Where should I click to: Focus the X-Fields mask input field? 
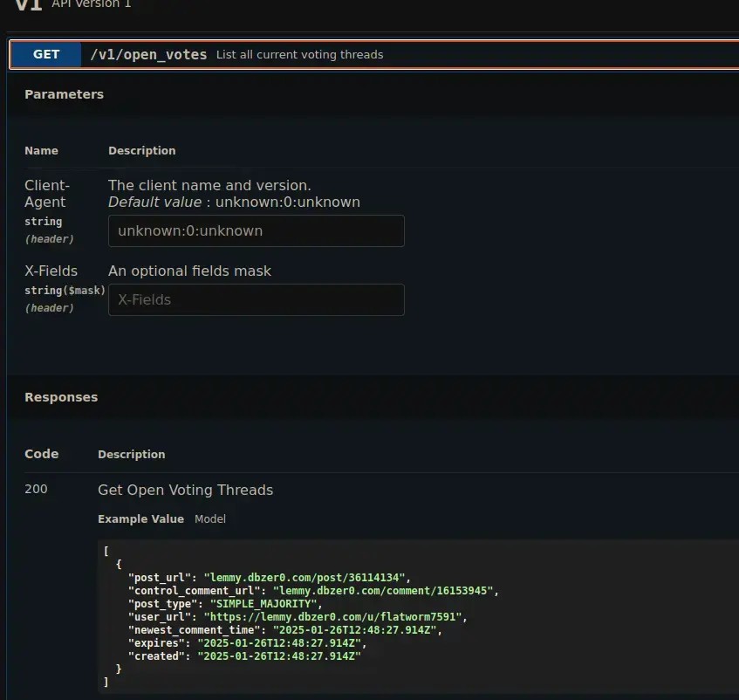click(x=256, y=299)
